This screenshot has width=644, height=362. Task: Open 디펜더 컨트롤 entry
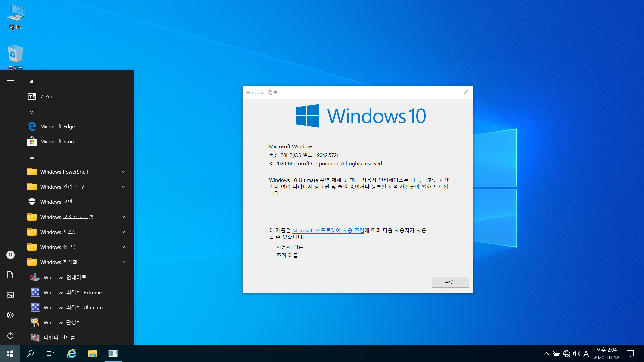pos(77,338)
